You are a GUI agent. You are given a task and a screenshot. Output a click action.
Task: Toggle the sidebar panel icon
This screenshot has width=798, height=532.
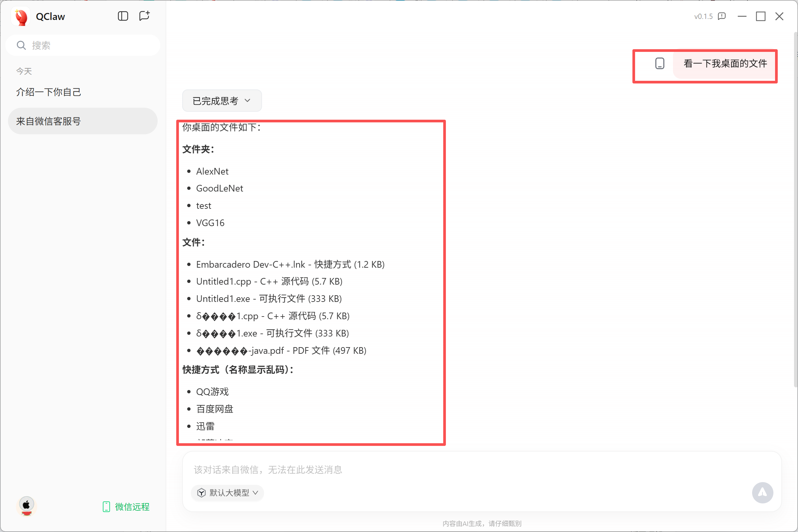[123, 16]
